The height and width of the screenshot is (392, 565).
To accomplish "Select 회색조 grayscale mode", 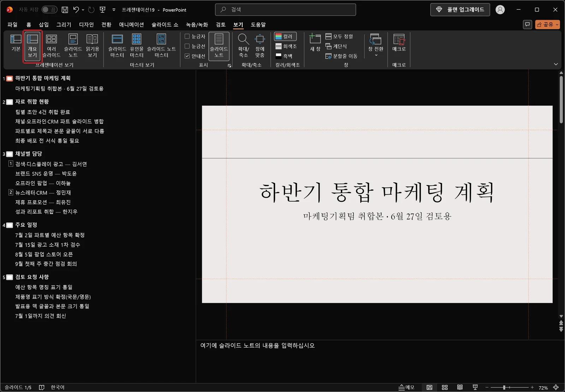I will click(286, 46).
